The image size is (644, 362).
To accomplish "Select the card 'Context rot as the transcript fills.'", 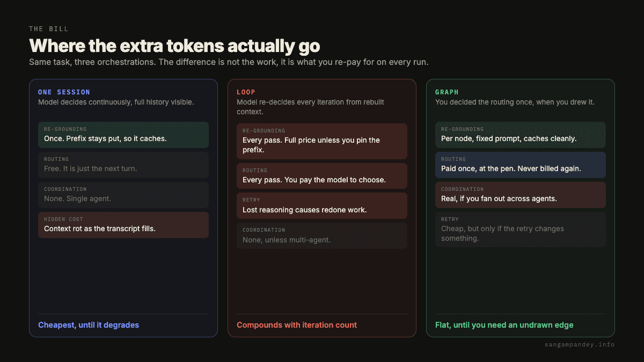I will coord(123,225).
